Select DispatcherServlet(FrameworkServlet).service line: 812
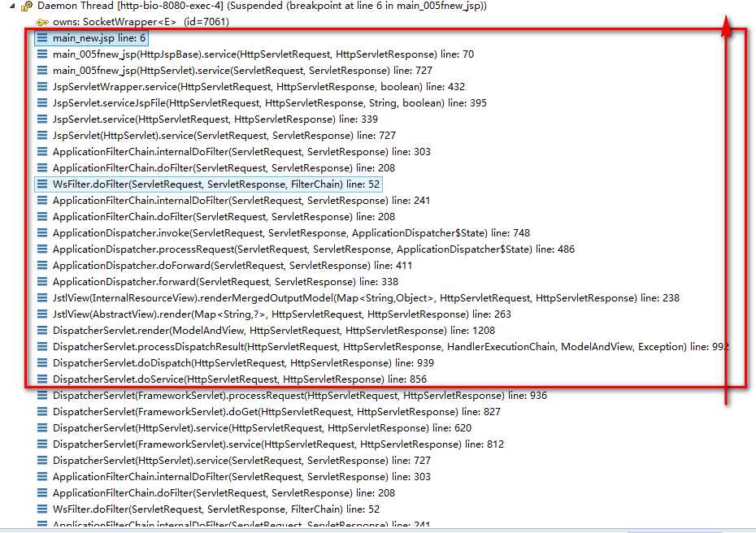756x533 pixels. [x=278, y=444]
